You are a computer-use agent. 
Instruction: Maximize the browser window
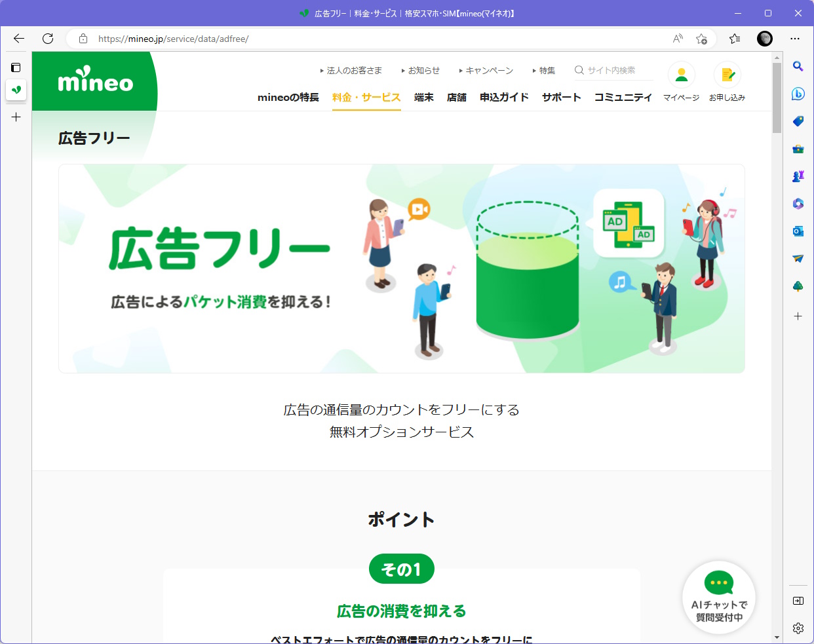(768, 13)
